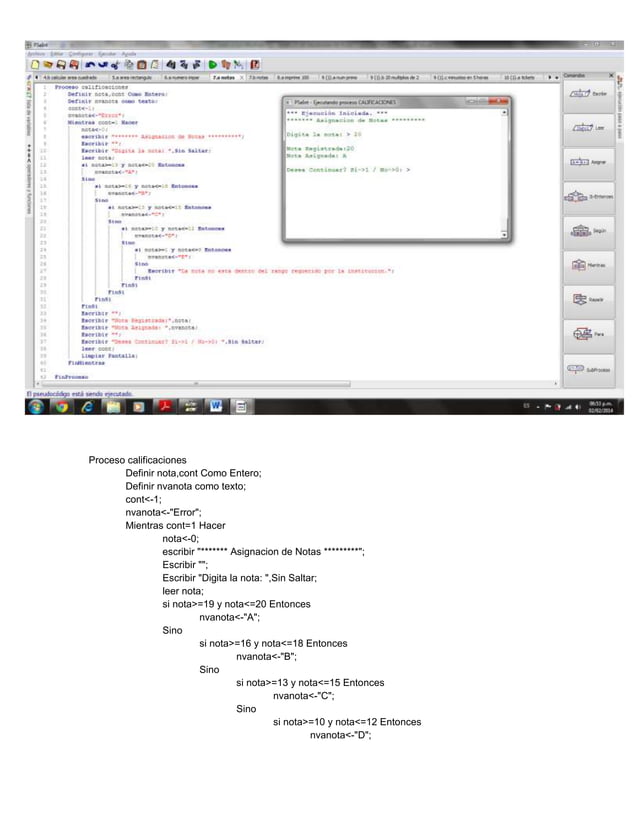Click the SubProceso command button
The image size is (638, 826).
point(588,369)
